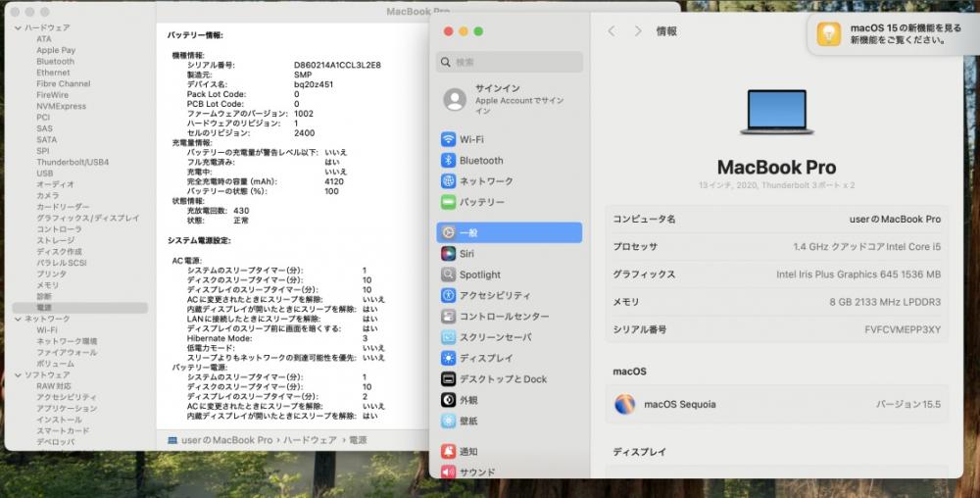Screen dimensions: 980x498
Task: Click the サウンド speaker icon in sidebar
Action: (x=448, y=473)
